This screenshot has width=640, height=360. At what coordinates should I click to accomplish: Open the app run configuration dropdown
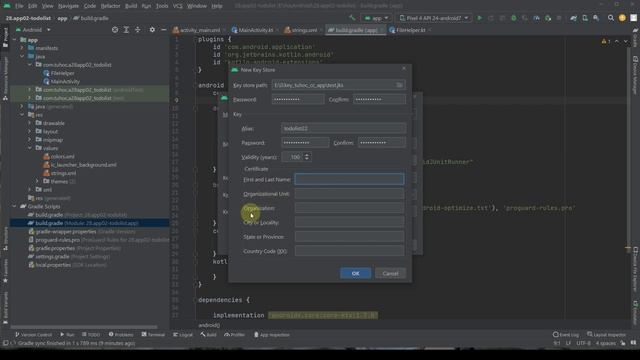(x=376, y=18)
